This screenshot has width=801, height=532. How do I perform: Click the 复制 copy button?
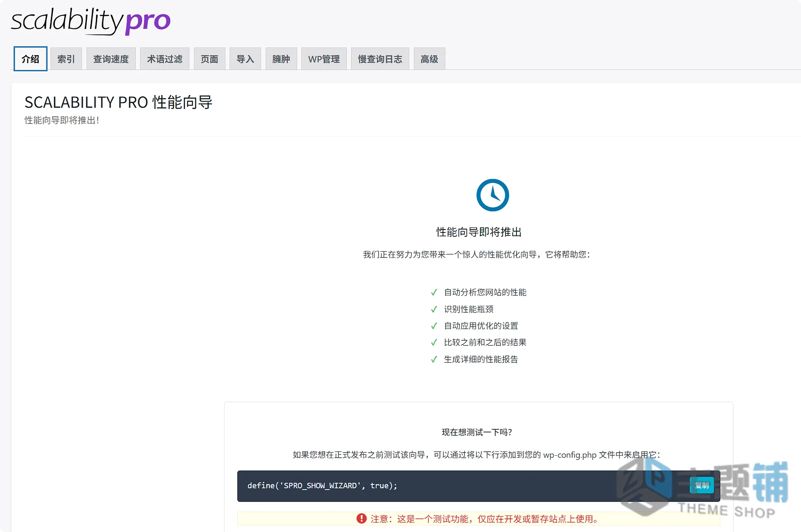point(702,485)
